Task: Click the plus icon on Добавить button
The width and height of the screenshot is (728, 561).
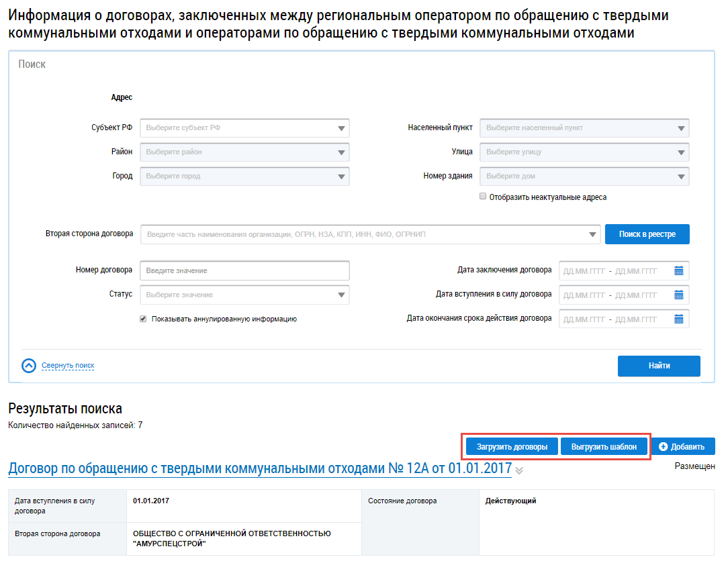Action: [663, 447]
